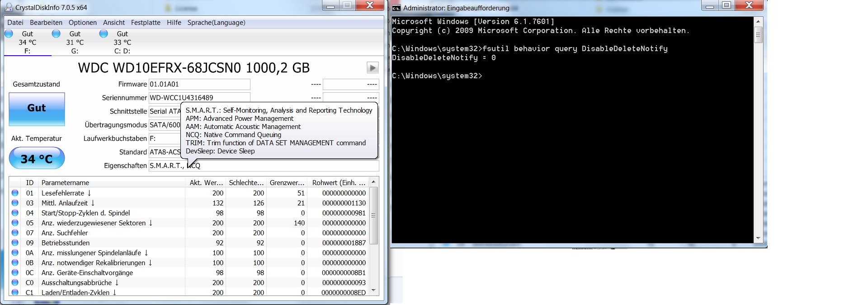Click status orb of wiederzugewiesener Sektoren row
Image resolution: width=868 pixels, height=305 pixels.
tap(15, 223)
